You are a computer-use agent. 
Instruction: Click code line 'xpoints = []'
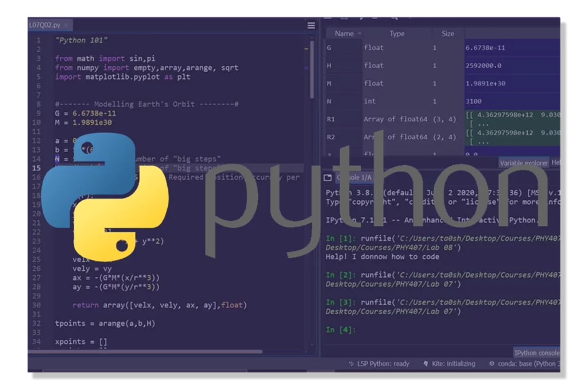point(81,342)
